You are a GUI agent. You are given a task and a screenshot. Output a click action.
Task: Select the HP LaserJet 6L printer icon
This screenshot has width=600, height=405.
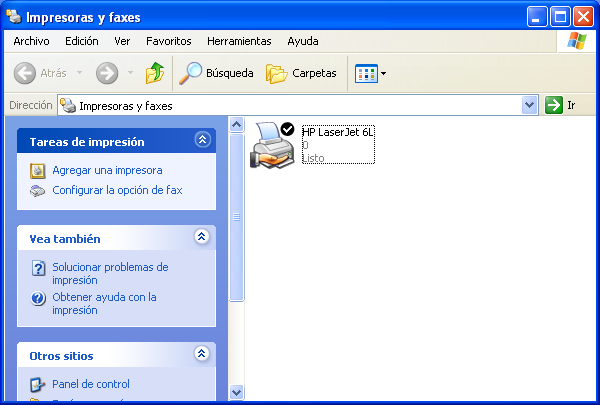click(273, 145)
